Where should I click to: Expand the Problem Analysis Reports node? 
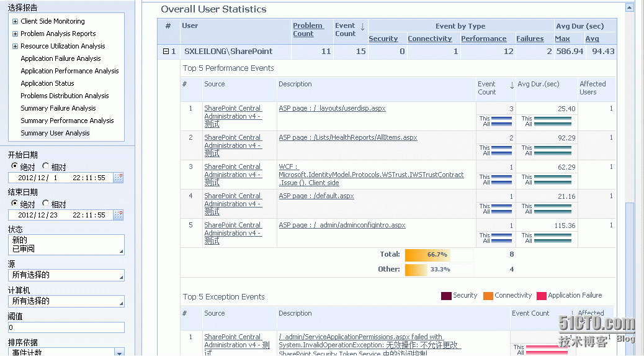[15, 34]
